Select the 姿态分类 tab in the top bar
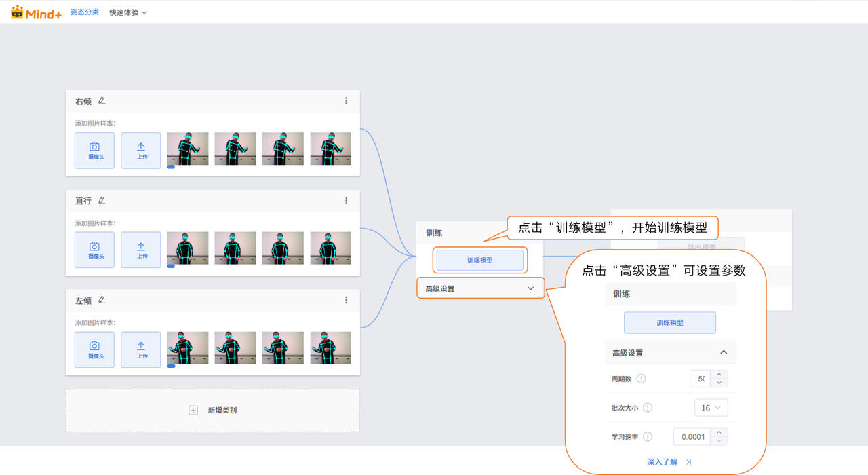The width and height of the screenshot is (868, 475). tap(85, 12)
